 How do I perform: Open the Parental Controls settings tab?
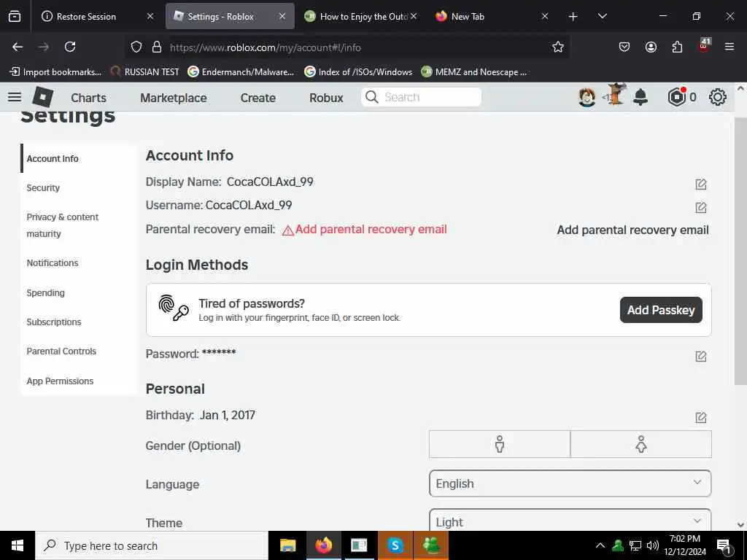pyautogui.click(x=79, y=351)
